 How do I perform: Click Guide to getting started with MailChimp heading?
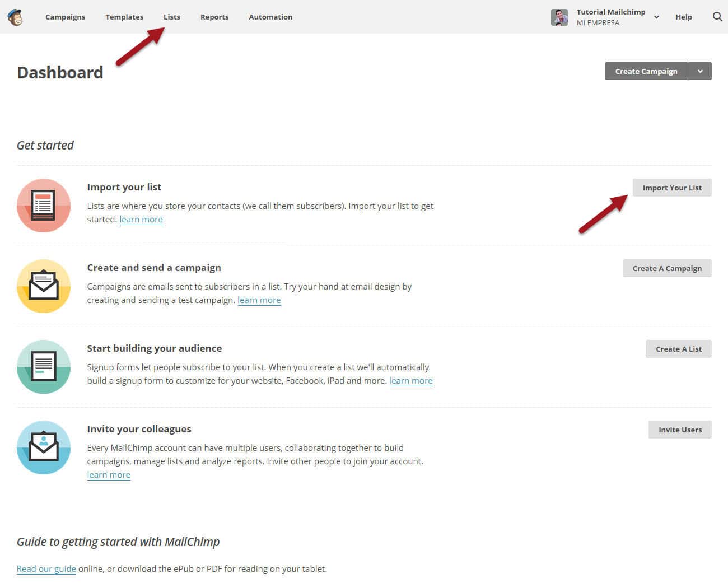(118, 542)
